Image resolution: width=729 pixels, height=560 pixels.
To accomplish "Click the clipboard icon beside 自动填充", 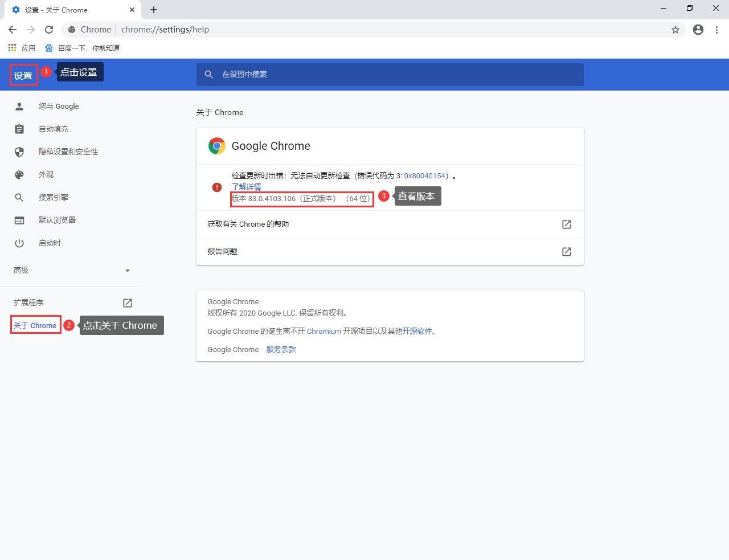I will 19,129.
